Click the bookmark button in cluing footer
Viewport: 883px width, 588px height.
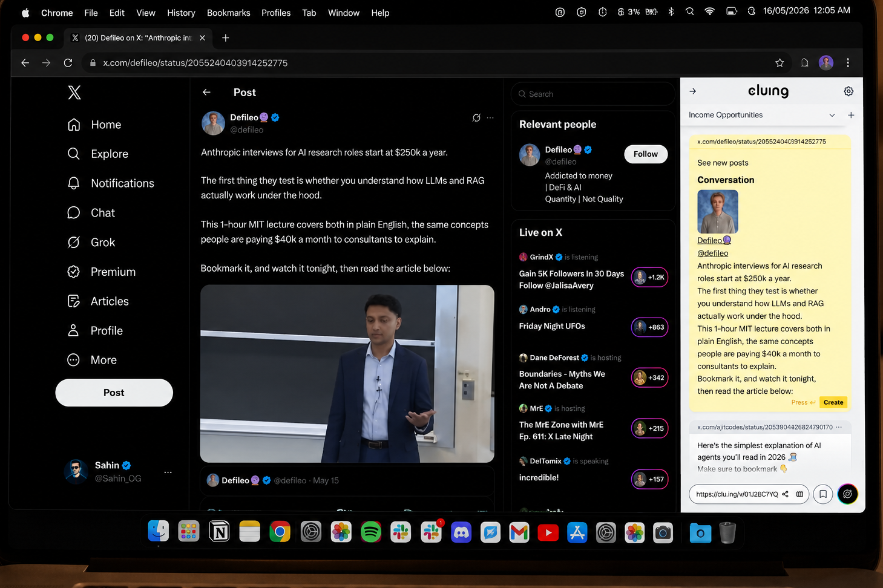tap(823, 494)
